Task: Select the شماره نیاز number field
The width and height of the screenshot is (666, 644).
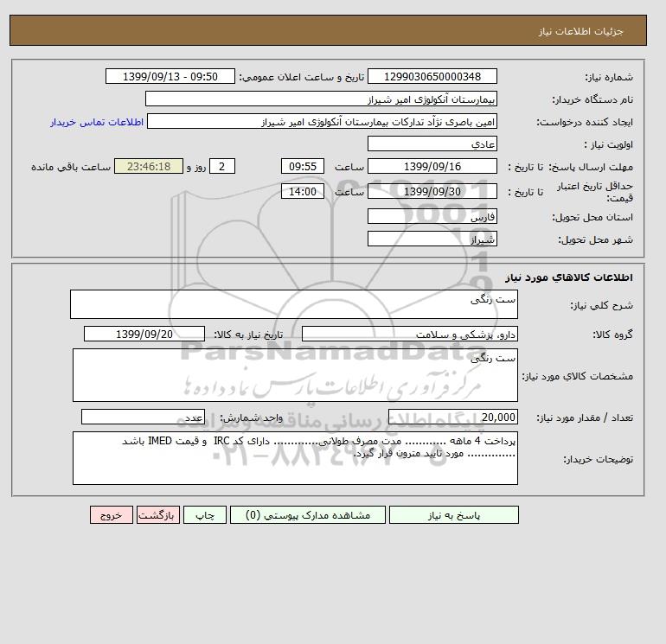Action: point(432,76)
